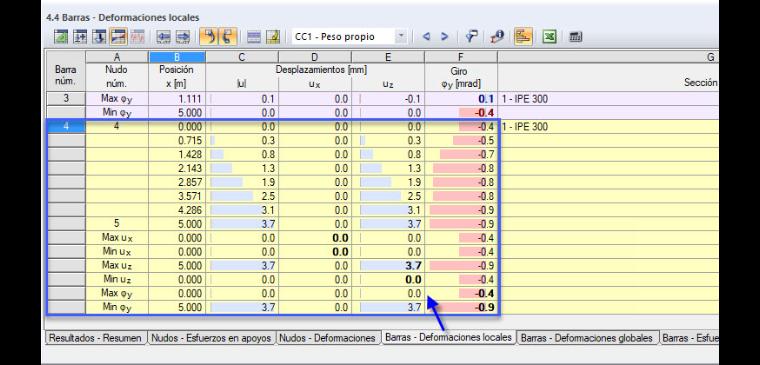Click position cell 2.143
The image size is (760, 365).
(177, 169)
